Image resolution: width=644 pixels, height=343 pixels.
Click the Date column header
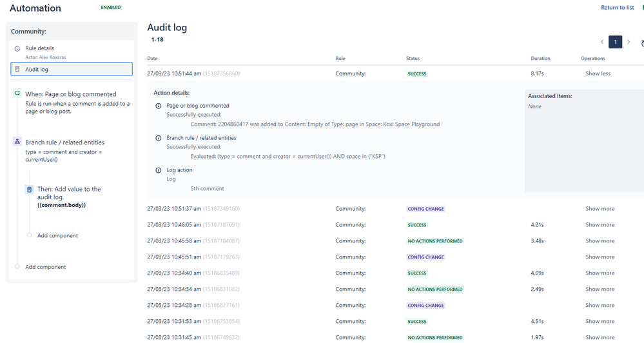[152, 58]
